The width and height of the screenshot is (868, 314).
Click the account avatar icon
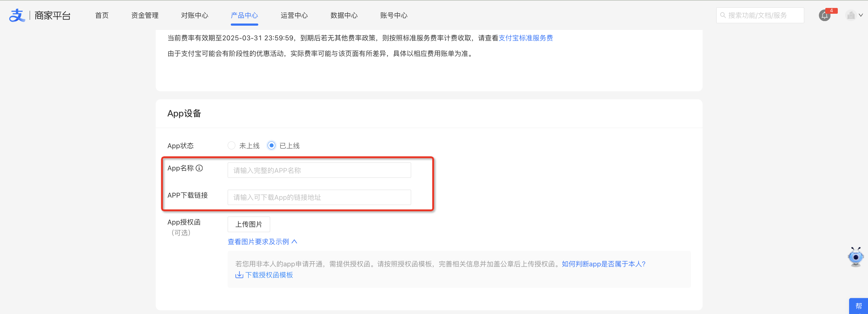851,15
